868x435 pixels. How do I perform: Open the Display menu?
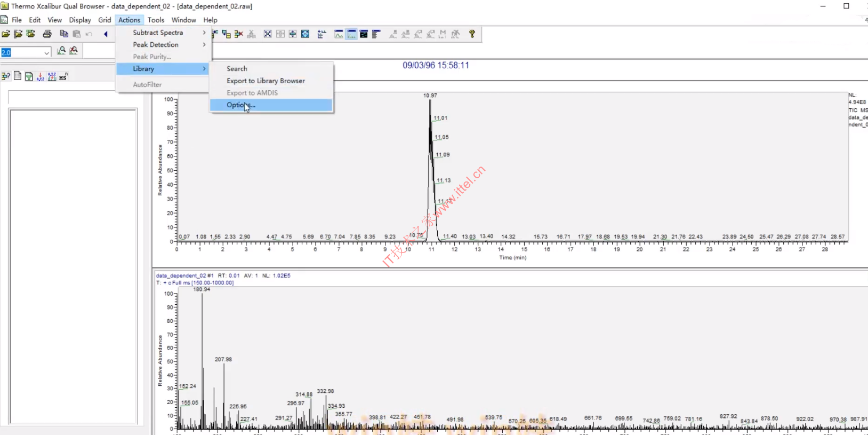(x=80, y=20)
